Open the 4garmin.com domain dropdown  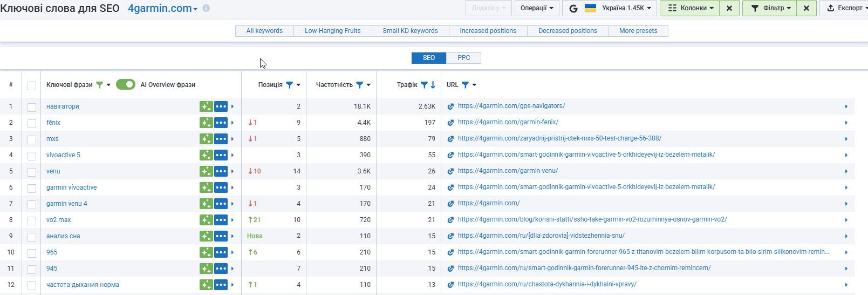pyautogui.click(x=162, y=8)
